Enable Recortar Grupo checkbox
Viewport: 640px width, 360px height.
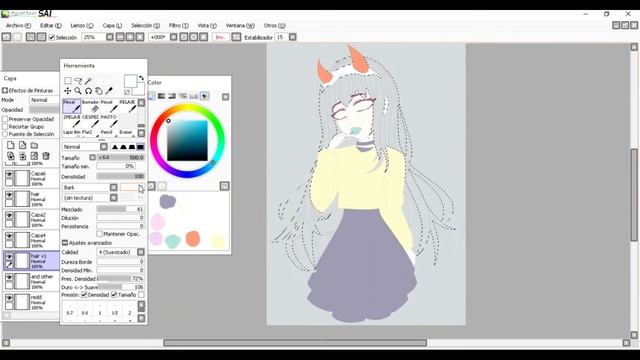pos(5,127)
